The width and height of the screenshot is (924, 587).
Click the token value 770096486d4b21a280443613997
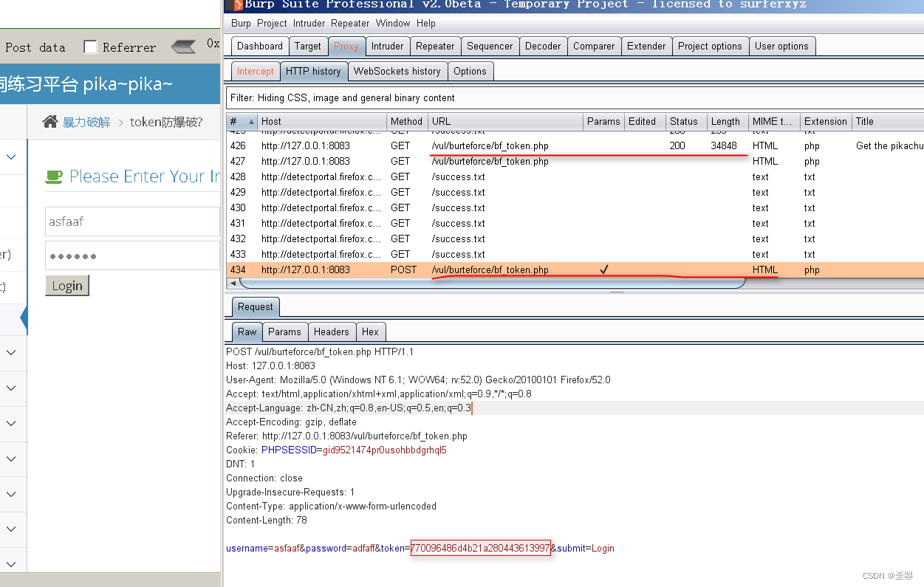(480, 549)
